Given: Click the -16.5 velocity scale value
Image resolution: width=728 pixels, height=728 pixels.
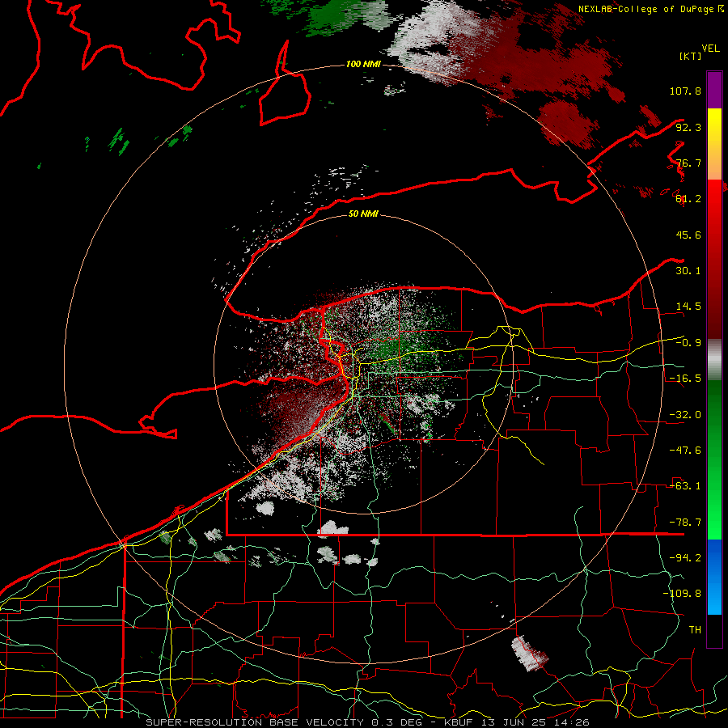Looking at the screenshot, I should point(685,379).
